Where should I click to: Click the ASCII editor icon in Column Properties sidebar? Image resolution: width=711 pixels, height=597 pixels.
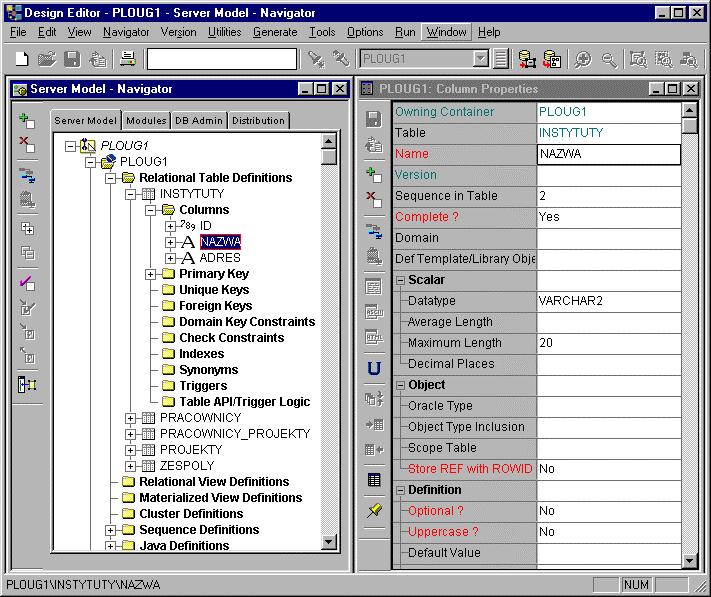[374, 312]
